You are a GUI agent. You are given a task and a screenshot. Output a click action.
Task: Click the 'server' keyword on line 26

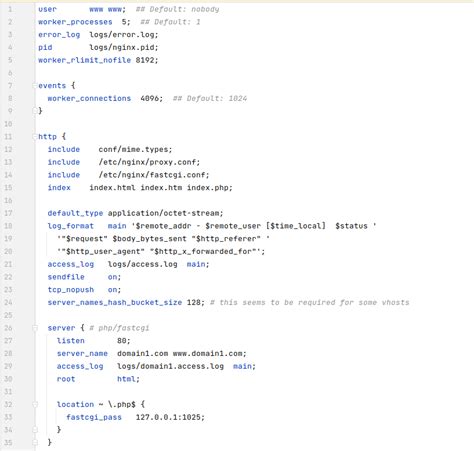tap(61, 328)
